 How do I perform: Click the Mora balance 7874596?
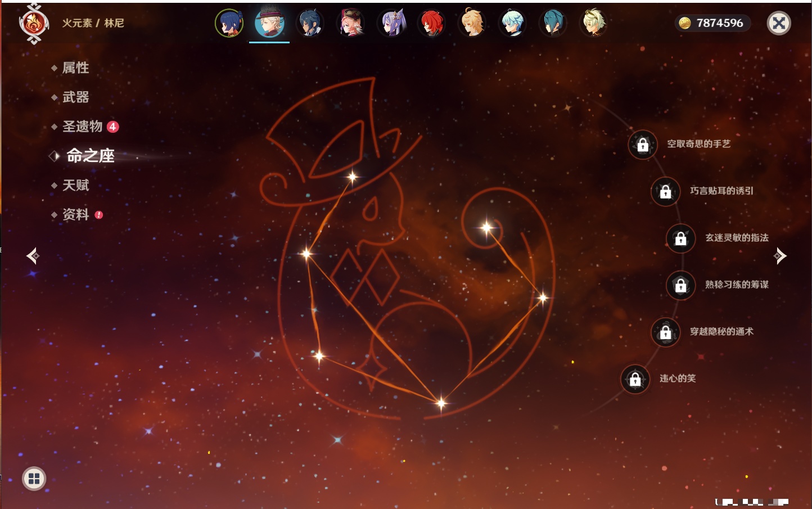point(712,23)
